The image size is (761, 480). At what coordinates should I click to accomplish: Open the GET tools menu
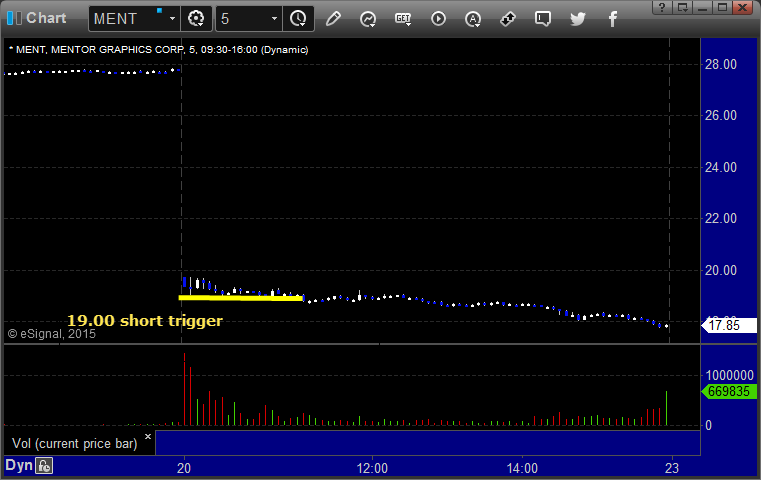[403, 19]
